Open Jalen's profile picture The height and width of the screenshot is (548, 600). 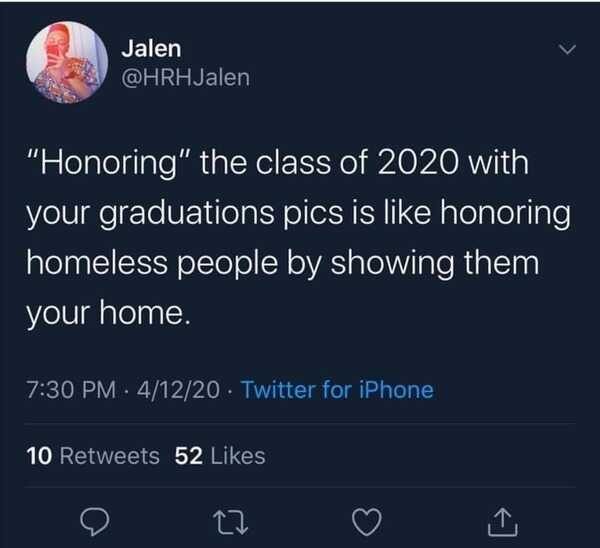[68, 62]
